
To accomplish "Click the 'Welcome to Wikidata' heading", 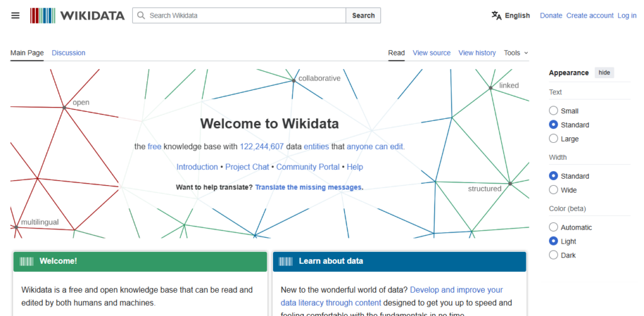I will coord(269,123).
